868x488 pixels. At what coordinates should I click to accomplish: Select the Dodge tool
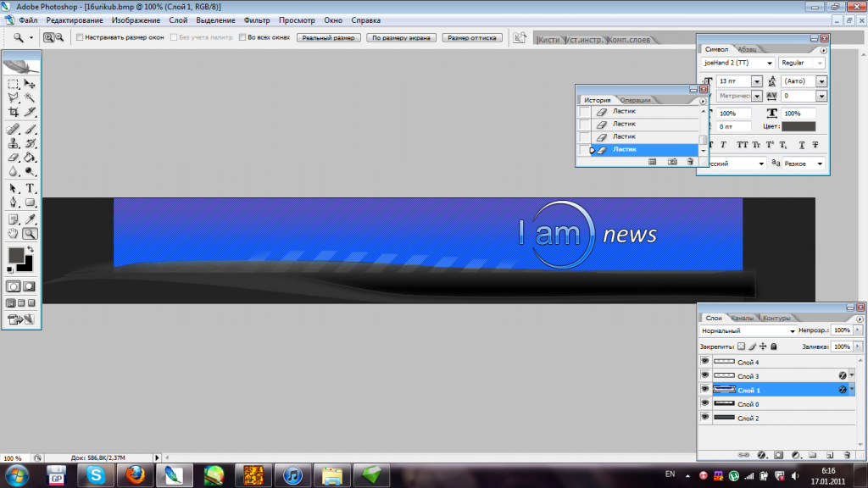pos(30,171)
